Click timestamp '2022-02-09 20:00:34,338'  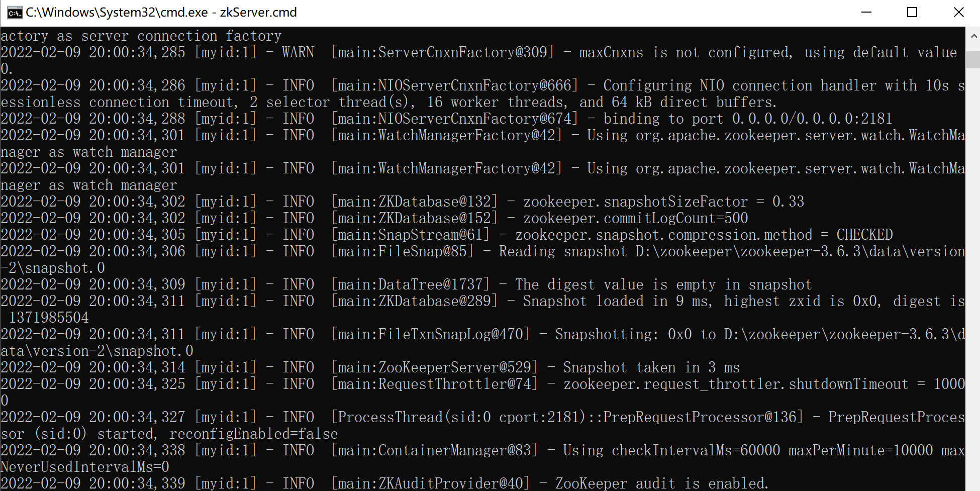point(93,450)
